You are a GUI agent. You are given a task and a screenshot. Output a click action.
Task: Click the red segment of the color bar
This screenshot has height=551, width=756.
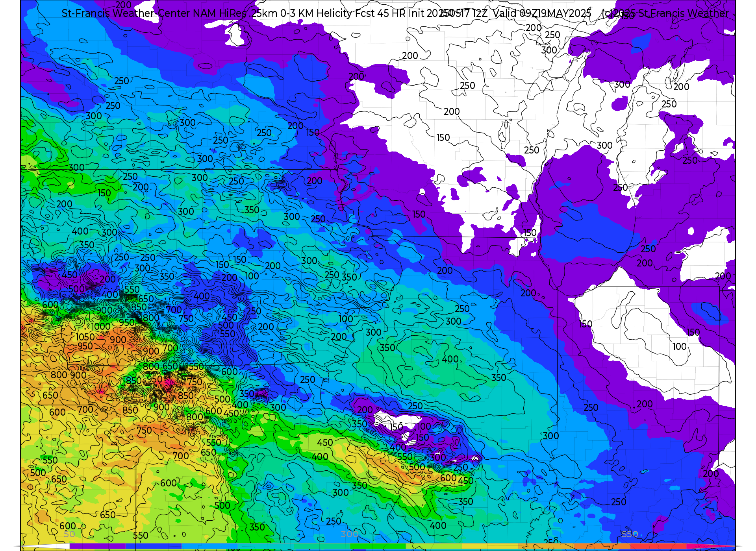point(658,546)
